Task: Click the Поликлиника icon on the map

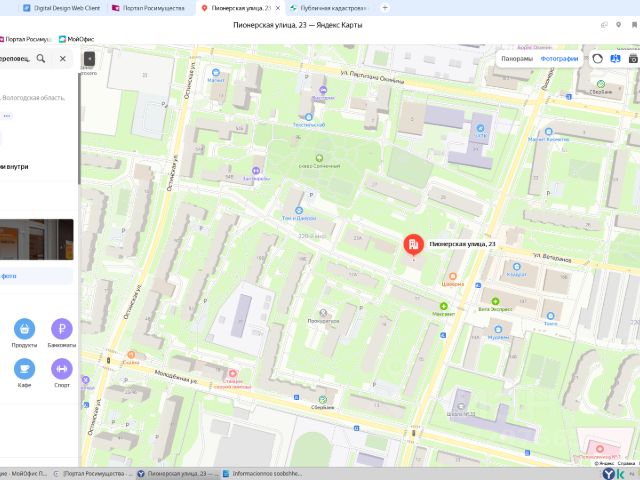Action: 600,449
